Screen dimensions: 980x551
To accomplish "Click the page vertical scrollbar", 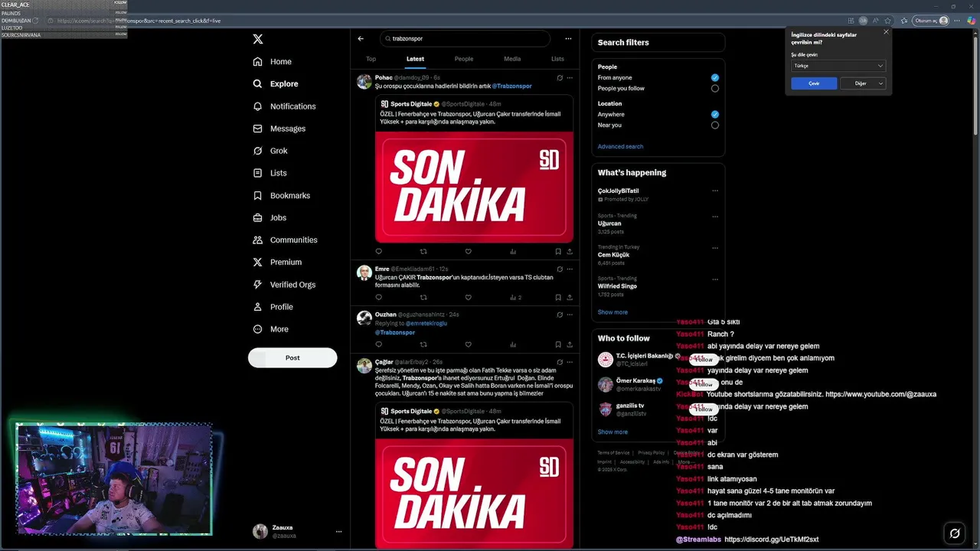I will pyautogui.click(x=975, y=84).
